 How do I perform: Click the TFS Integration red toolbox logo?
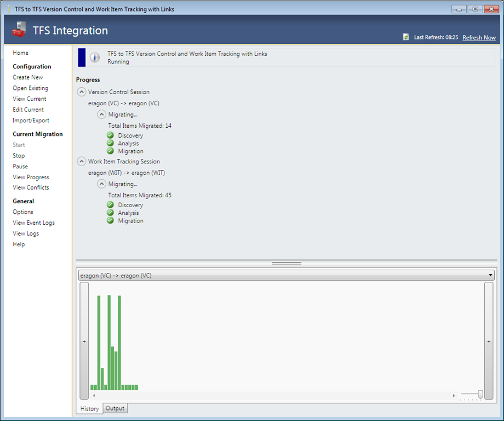(19, 31)
